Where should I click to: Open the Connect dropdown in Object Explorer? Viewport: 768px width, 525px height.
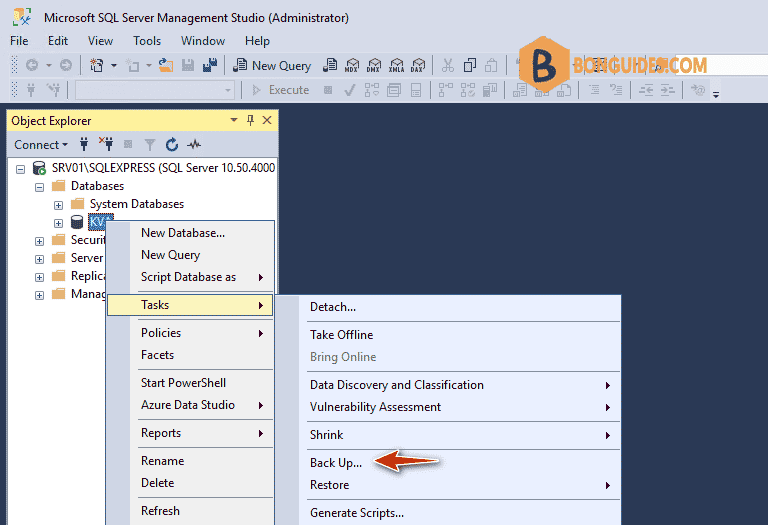[x=41, y=145]
